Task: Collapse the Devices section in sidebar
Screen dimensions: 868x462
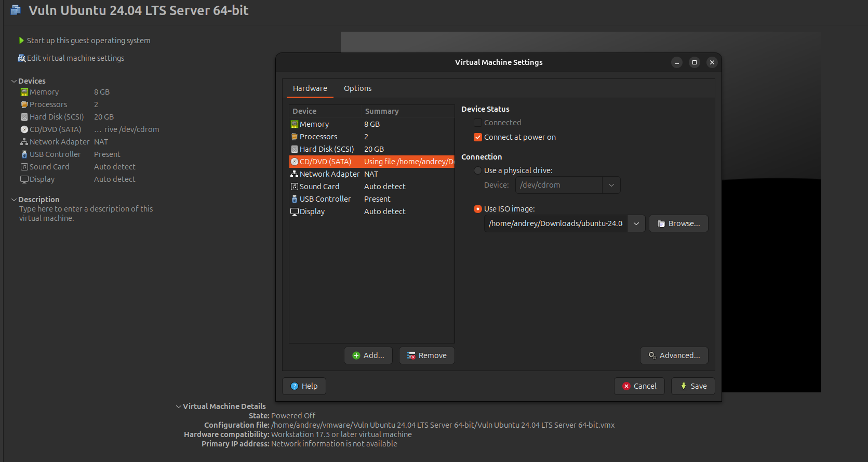Action: pyautogui.click(x=14, y=81)
